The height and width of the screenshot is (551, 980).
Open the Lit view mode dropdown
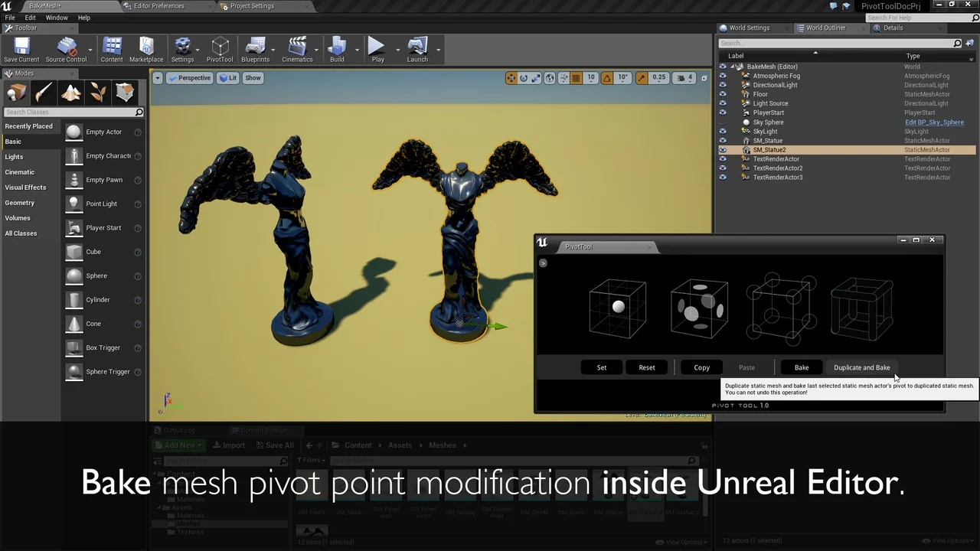point(227,77)
